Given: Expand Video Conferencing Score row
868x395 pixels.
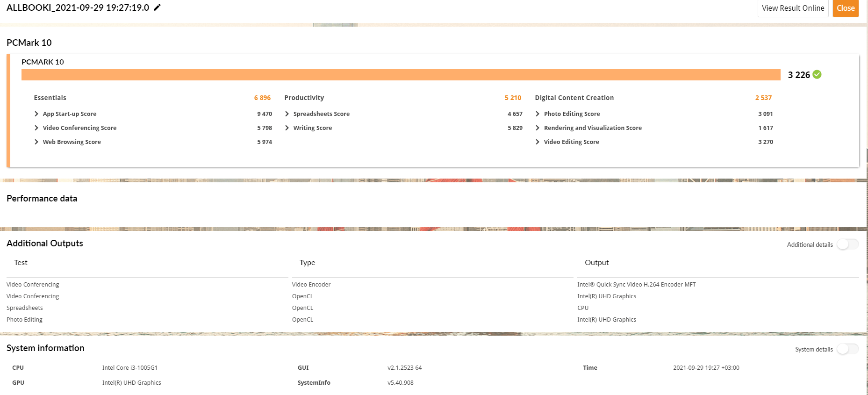Looking at the screenshot, I should 36,128.
